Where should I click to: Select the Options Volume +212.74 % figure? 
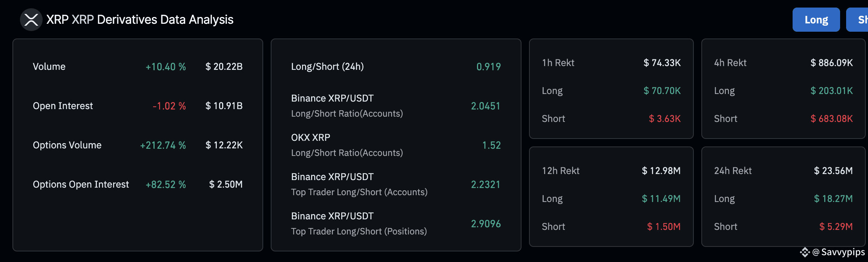pos(163,145)
